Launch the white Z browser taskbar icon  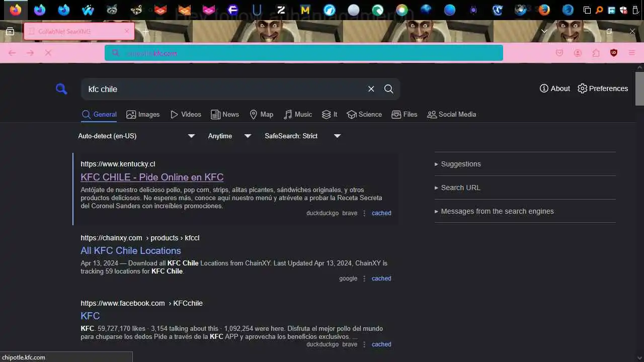[281, 10]
